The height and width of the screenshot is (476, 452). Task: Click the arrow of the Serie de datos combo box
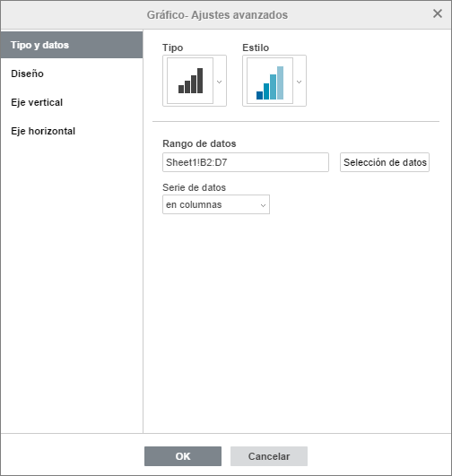click(x=263, y=205)
